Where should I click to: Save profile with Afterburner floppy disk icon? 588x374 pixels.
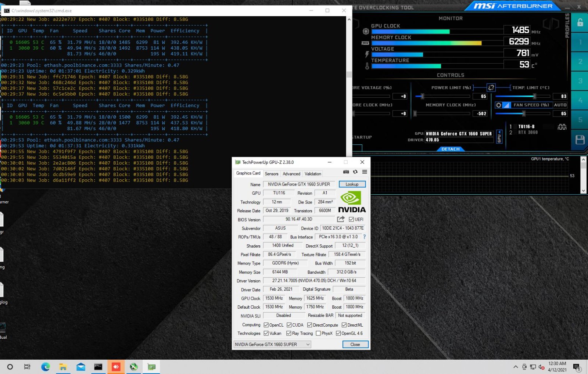tap(580, 140)
